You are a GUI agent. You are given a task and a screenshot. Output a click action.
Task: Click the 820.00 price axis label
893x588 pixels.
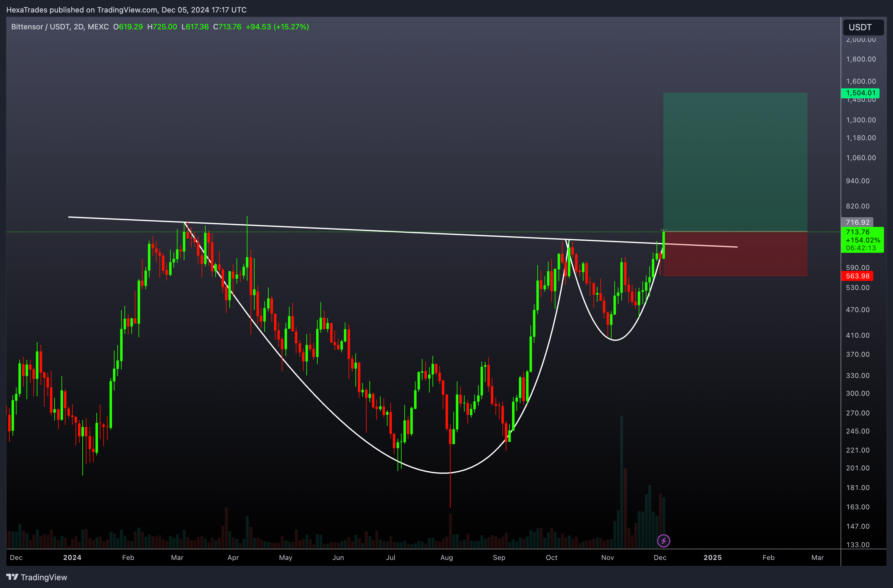point(858,206)
